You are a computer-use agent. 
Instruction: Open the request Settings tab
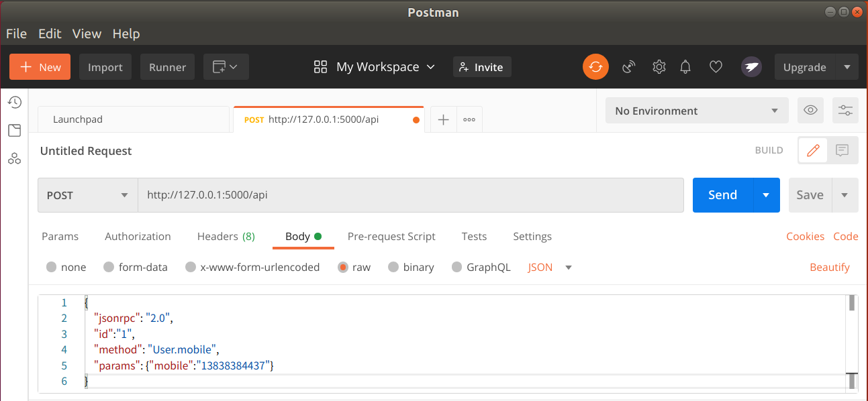point(532,236)
